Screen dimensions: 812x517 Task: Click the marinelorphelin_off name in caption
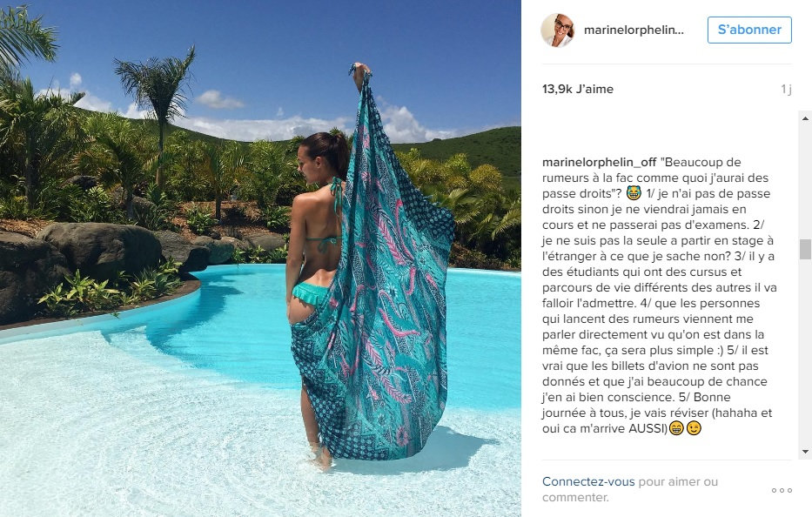tap(599, 162)
